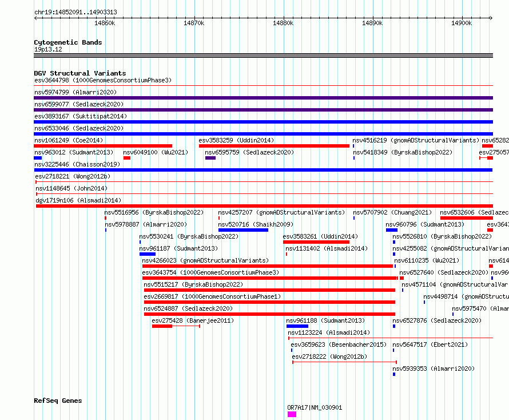This screenshot has width=509, height=420.
Task: Open nsv5516956 (ByrskaBishop2022) label
Action: pos(154,212)
